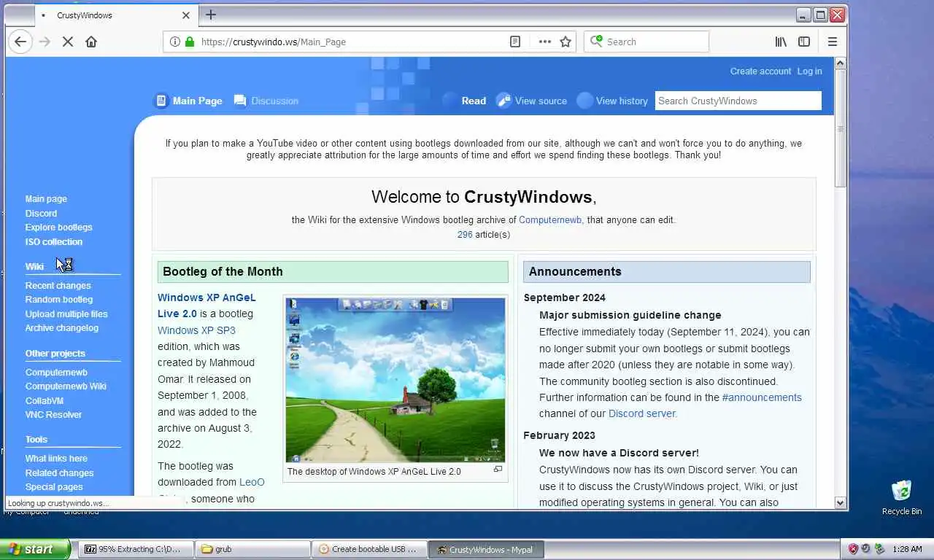The width and height of the screenshot is (934, 560).
Task: Open Computernewb link under Other projects
Action: point(56,372)
